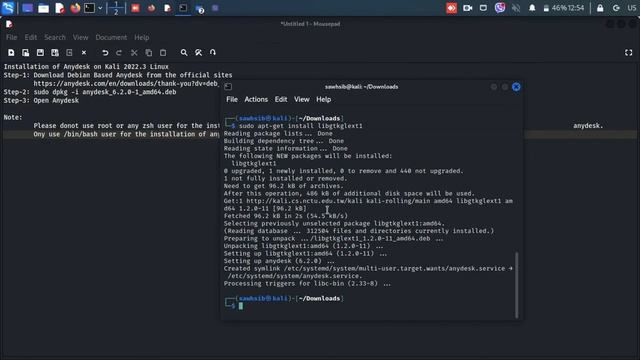This screenshot has height=360, width=640.
Task: Open the terminal Actions menu
Action: [256, 100]
